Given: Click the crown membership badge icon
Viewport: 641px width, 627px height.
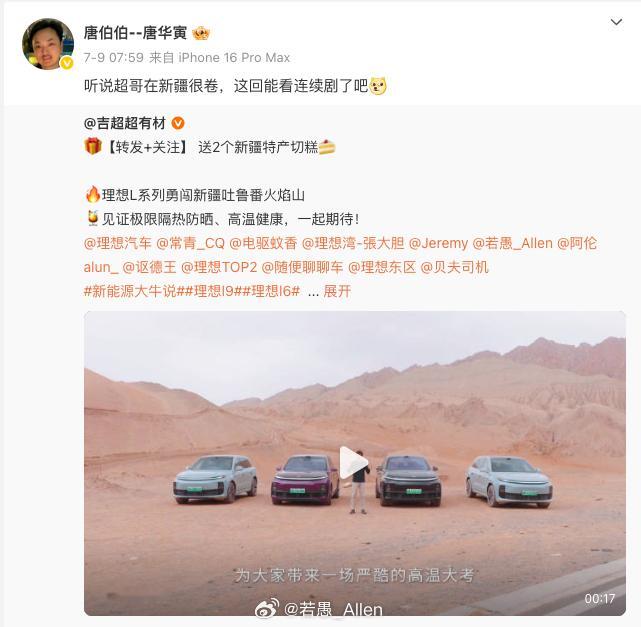Looking at the screenshot, I should [201, 33].
